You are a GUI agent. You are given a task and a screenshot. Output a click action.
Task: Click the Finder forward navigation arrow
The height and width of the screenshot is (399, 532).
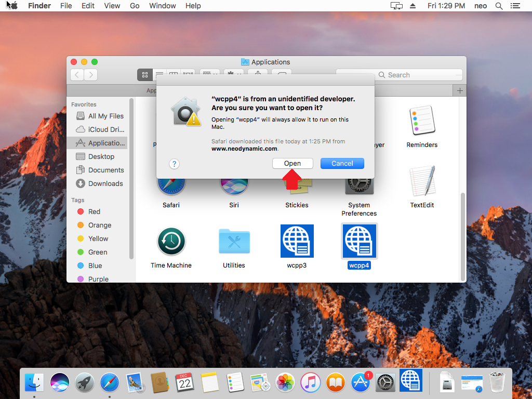(x=90, y=75)
